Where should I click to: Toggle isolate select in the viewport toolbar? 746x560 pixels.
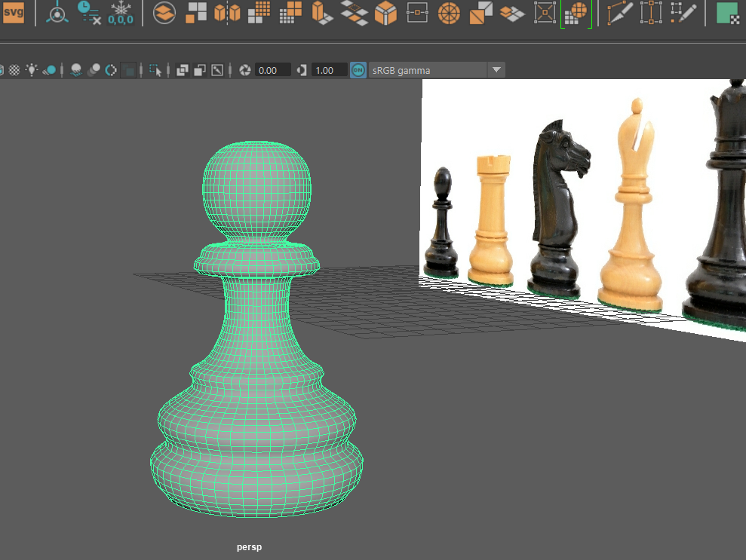tap(156, 69)
